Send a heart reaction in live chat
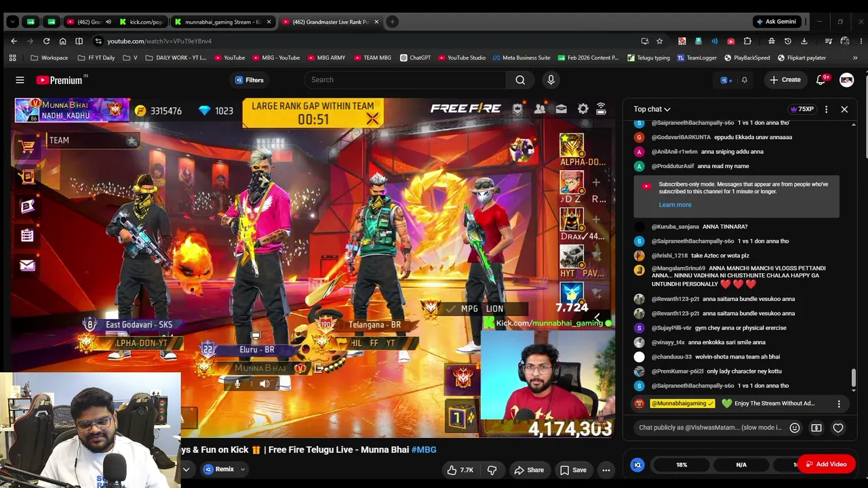 point(838,428)
